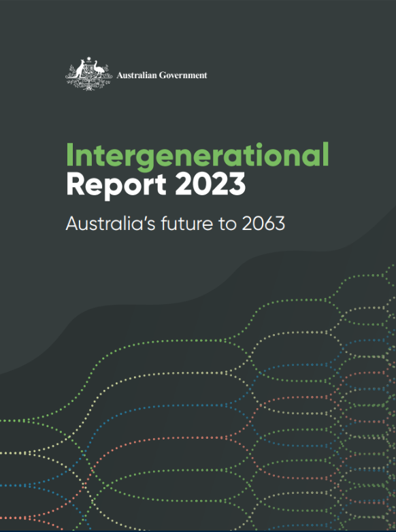The image size is (396, 532).
Task: Select the word "Australia's" in the subtitle
Action: pyautogui.click(x=110, y=224)
